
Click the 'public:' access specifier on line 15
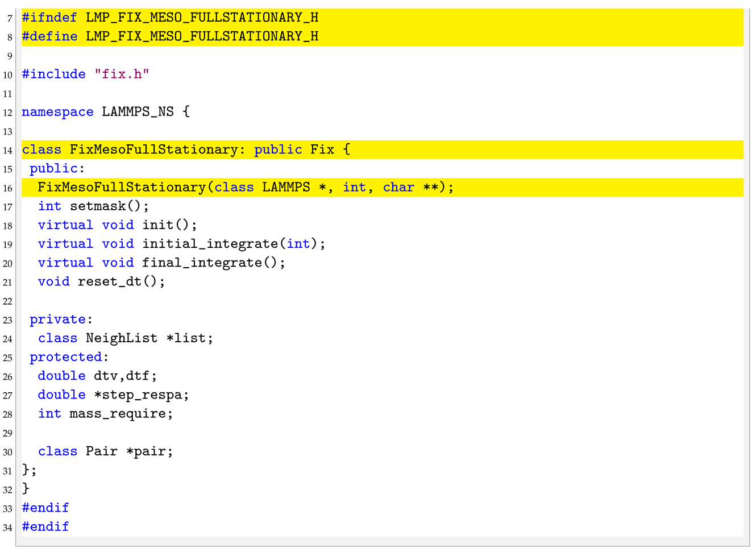pyautogui.click(x=57, y=168)
